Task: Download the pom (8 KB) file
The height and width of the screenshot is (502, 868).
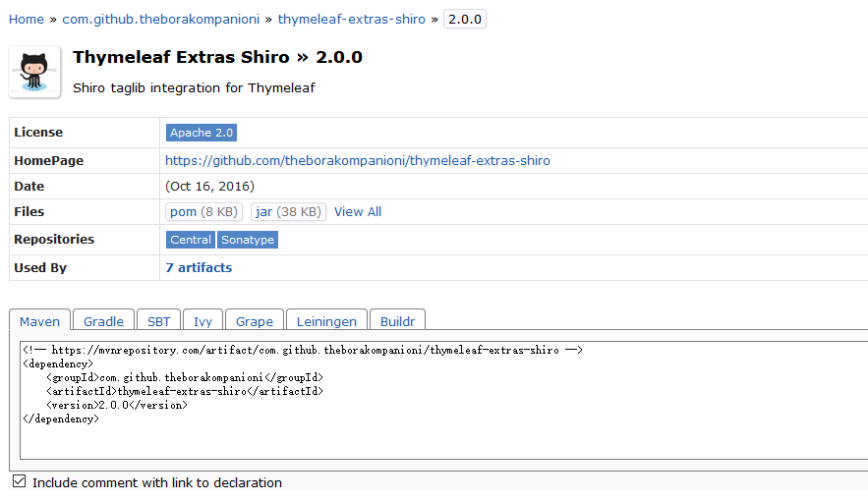Action: click(203, 212)
